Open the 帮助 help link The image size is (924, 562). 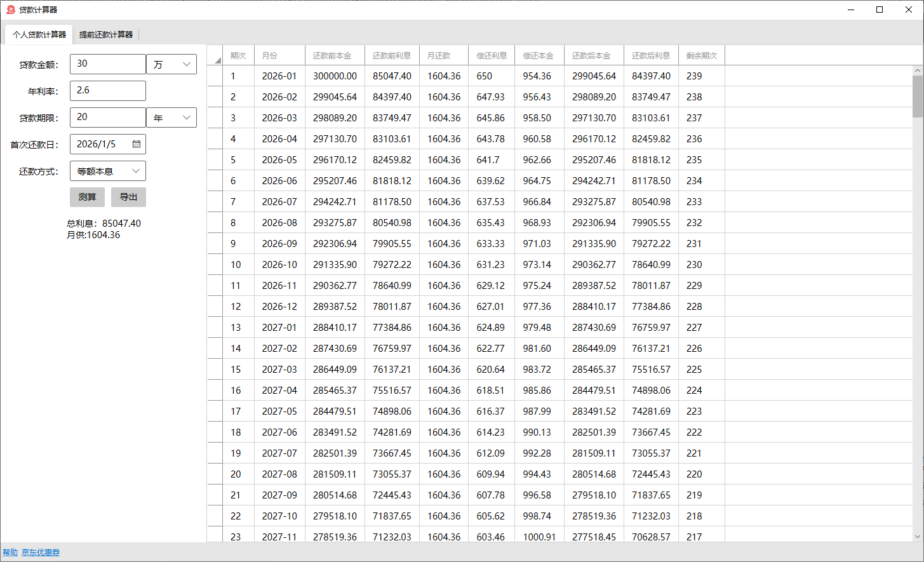[x=10, y=552]
